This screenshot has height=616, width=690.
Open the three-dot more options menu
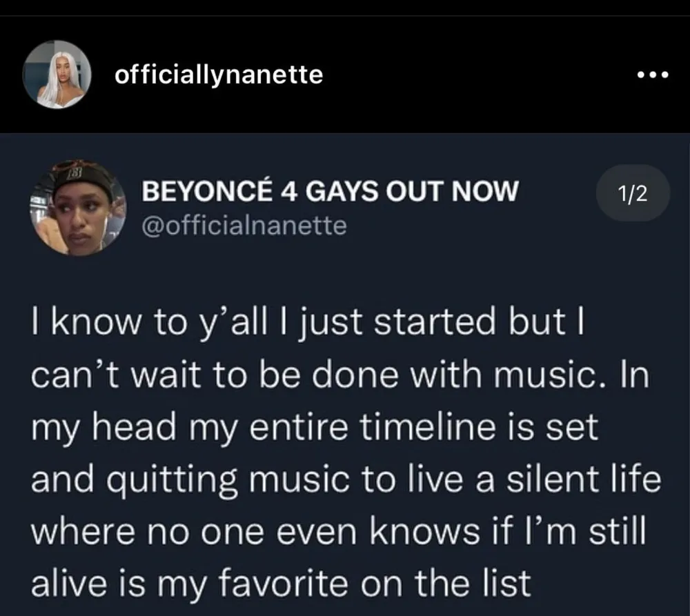coord(651,74)
